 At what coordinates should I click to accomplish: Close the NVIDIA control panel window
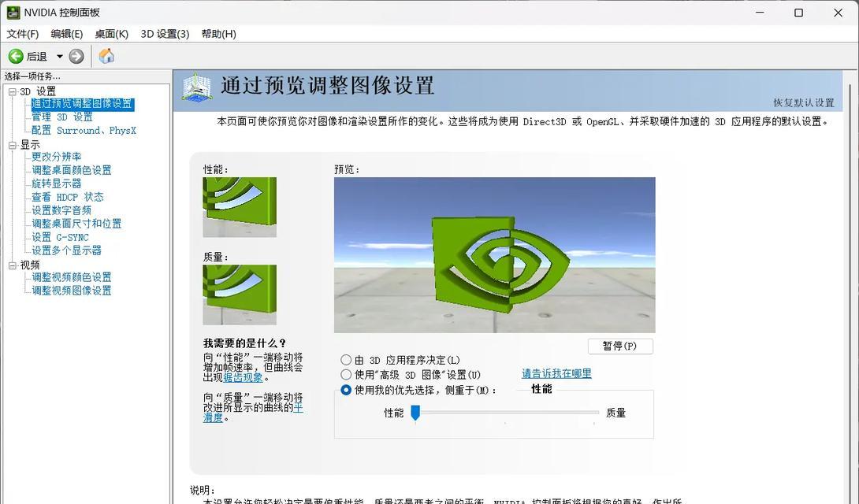(x=839, y=13)
